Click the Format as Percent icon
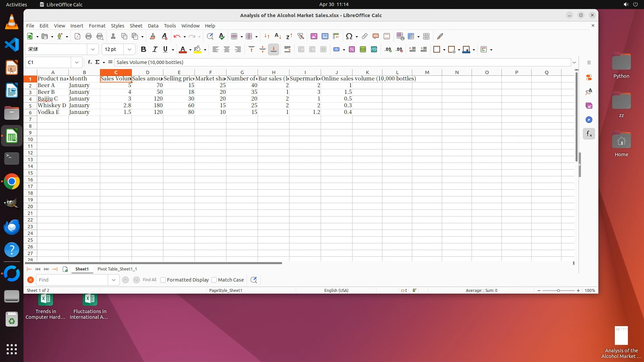The height and width of the screenshot is (362, 644). click(x=352, y=49)
